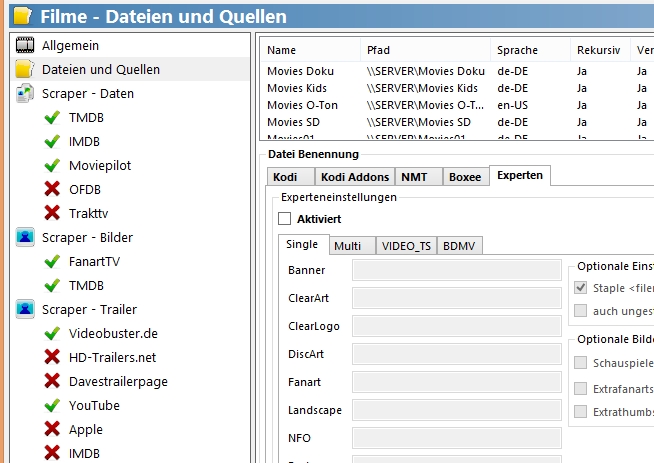Click the NFO filename input field
This screenshot has height=463, width=654.
[x=457, y=438]
